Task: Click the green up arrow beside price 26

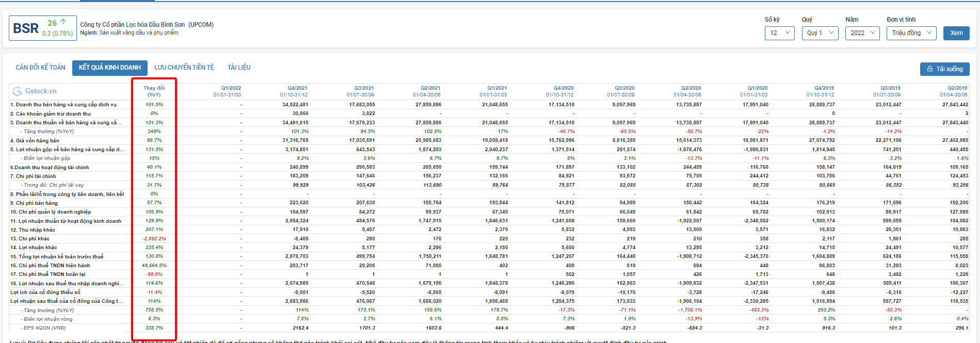Action: (x=63, y=22)
